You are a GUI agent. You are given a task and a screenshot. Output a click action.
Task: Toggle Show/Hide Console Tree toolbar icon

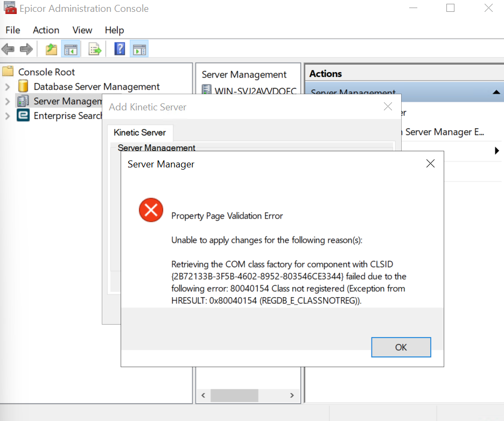(71, 49)
